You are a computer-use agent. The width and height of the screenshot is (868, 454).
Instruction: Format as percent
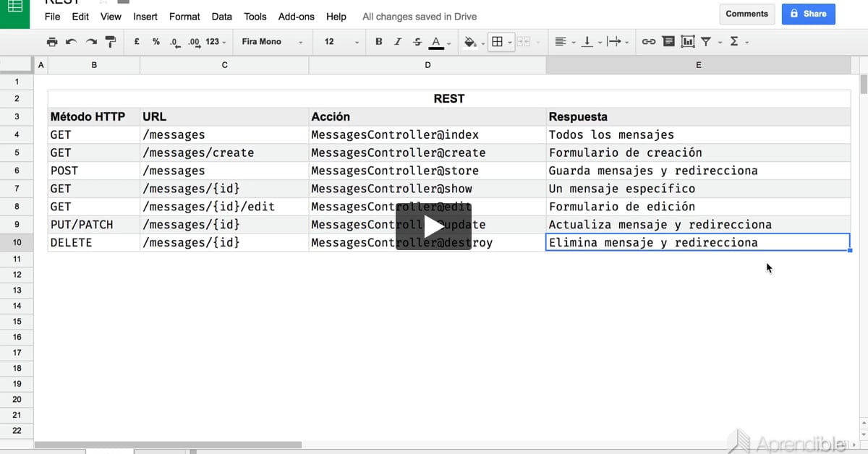point(156,42)
